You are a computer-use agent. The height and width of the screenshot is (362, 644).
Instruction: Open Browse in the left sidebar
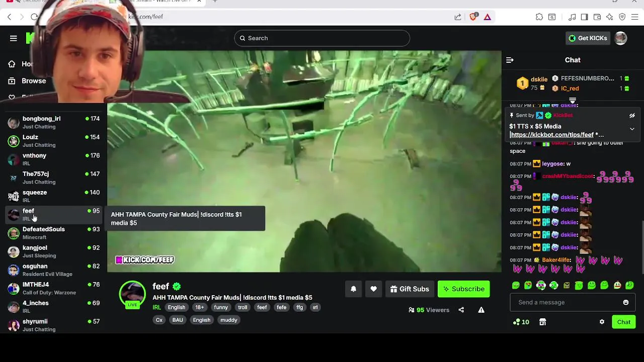tap(27, 81)
